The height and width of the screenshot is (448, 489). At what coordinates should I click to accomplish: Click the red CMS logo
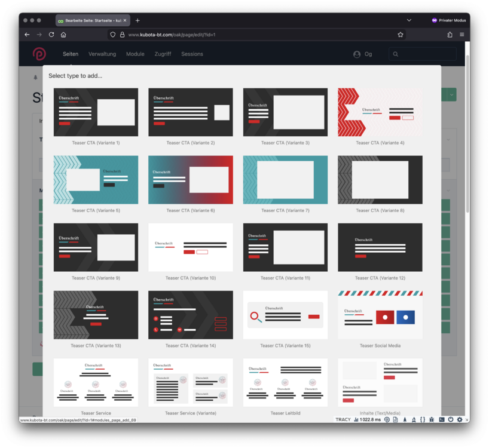coord(39,54)
